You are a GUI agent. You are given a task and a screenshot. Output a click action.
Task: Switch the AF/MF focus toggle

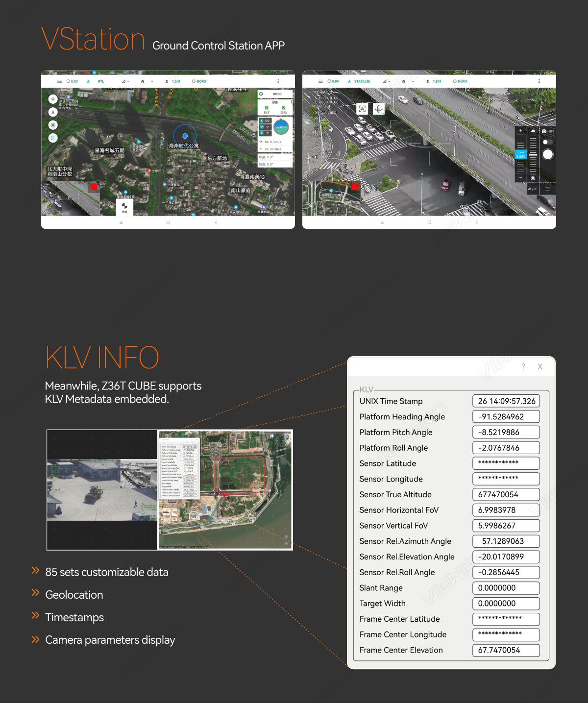click(533, 189)
